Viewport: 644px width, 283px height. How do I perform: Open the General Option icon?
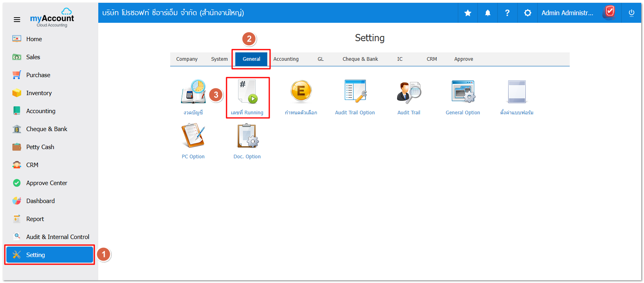463,92
